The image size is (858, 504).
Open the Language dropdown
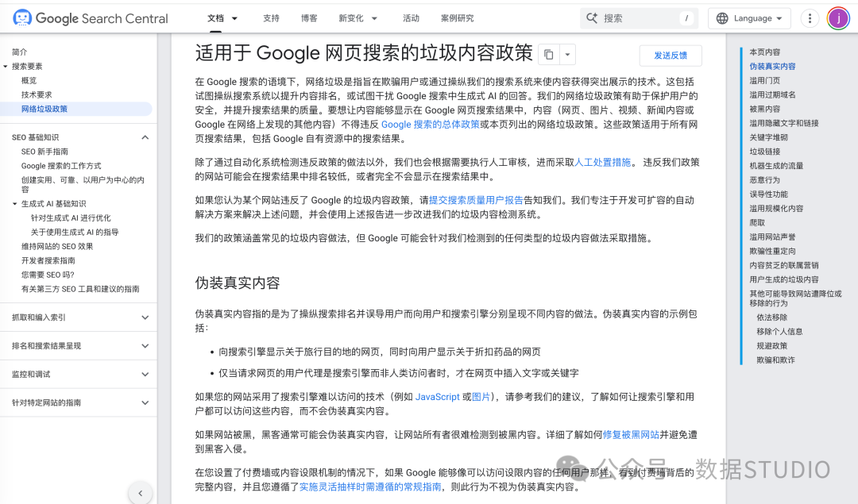pyautogui.click(x=749, y=18)
